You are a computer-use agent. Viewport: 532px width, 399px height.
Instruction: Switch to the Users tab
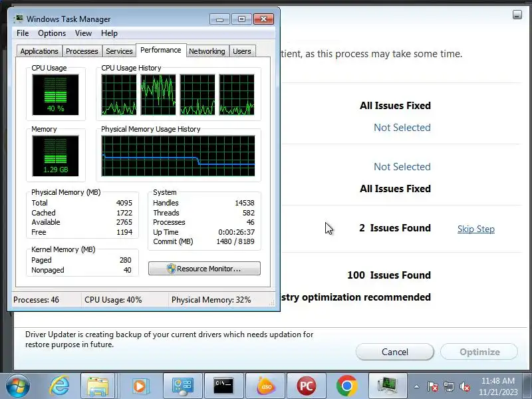[242, 51]
